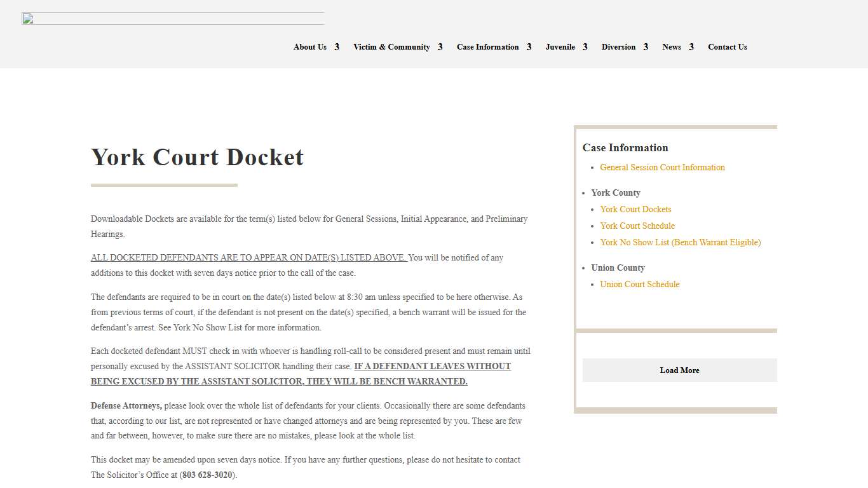868x488 pixels.
Task: Expand the Diversion dropdown arrow
Action: [x=646, y=47]
